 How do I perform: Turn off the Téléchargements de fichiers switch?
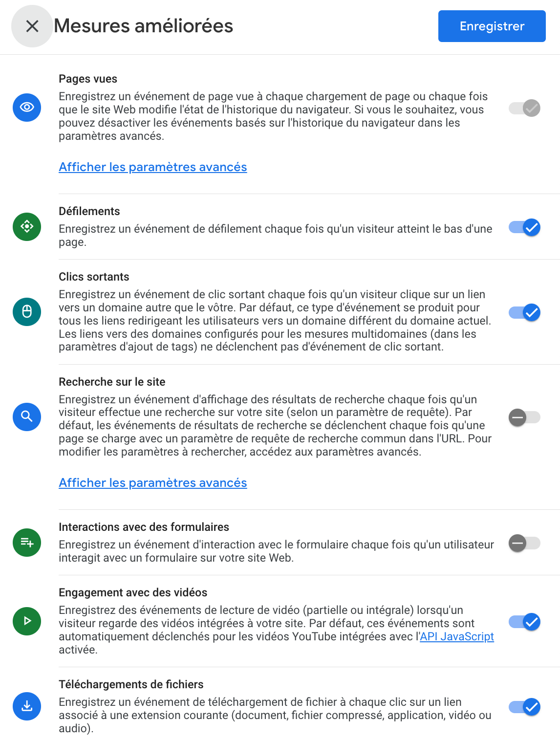pyautogui.click(x=524, y=706)
